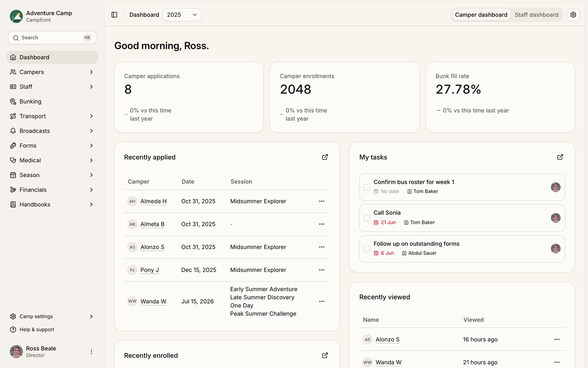Open Almeda H camper link
Screen dimensions: 588x368
point(153,201)
